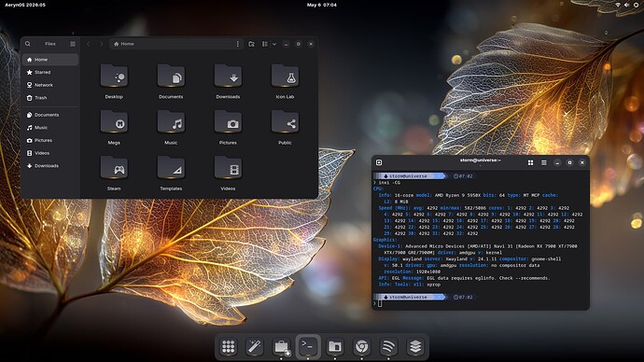644x362 pixels.
Task: Open the stacked layers app in dock
Action: coord(415,347)
